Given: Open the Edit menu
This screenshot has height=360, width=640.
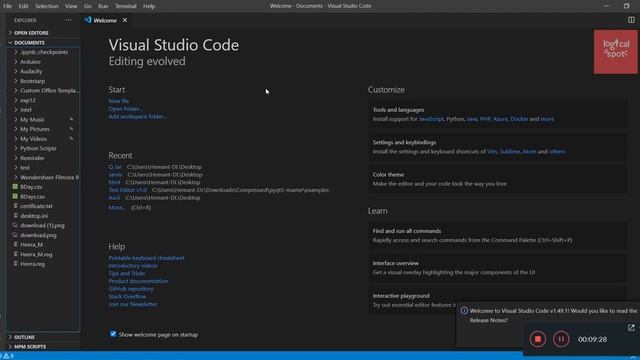Looking at the screenshot, I should (24, 6).
